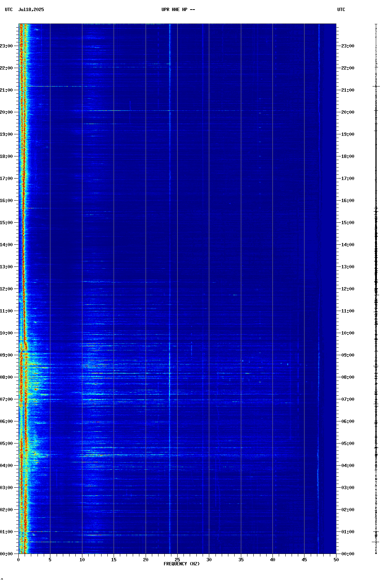Image resolution: width=392 pixels, height=583 pixels.
Task: Click the left-axis 22:00 time label
Action: 6,68
